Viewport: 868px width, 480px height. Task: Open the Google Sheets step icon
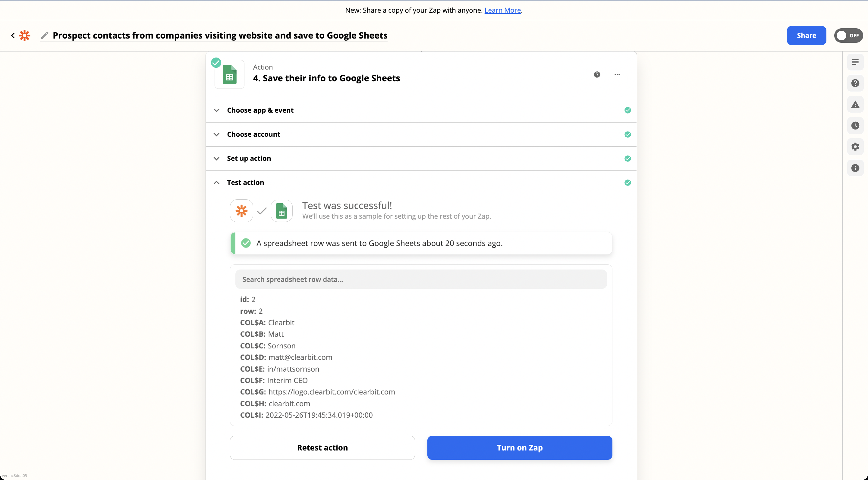[229, 74]
